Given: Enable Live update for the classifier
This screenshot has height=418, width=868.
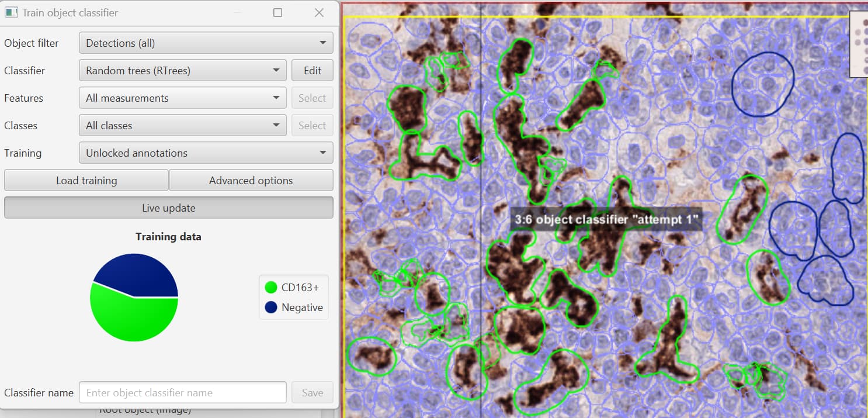Looking at the screenshot, I should click(x=168, y=208).
